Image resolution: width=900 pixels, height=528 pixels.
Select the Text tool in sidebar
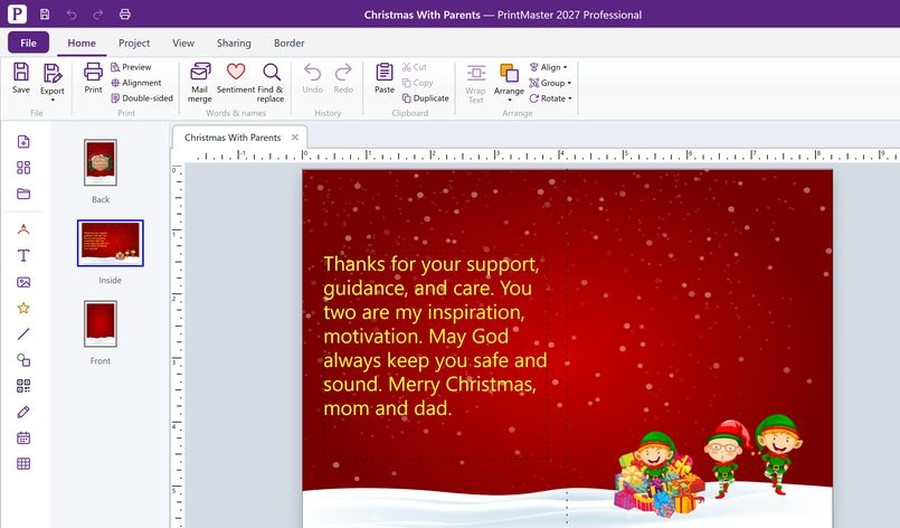[x=24, y=255]
